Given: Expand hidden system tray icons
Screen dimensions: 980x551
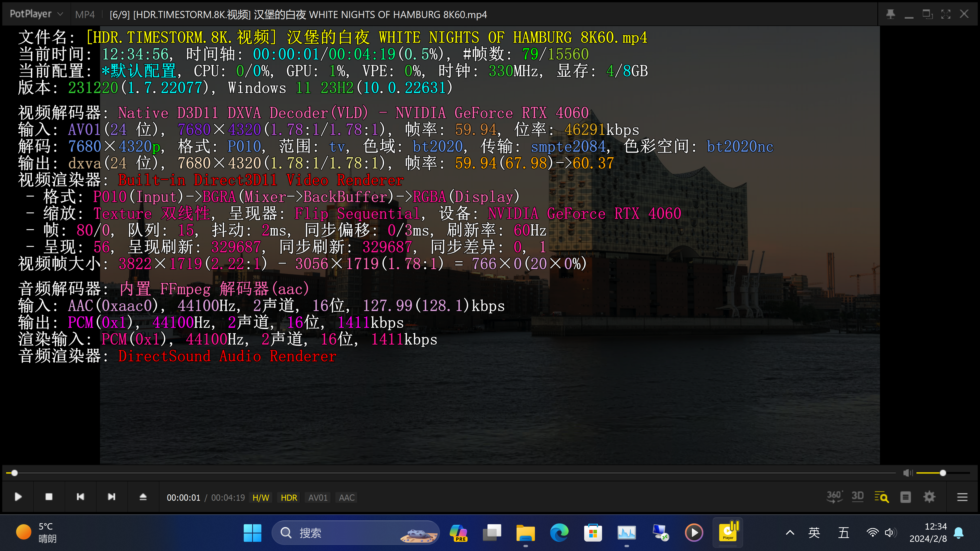Looking at the screenshot, I should (790, 533).
